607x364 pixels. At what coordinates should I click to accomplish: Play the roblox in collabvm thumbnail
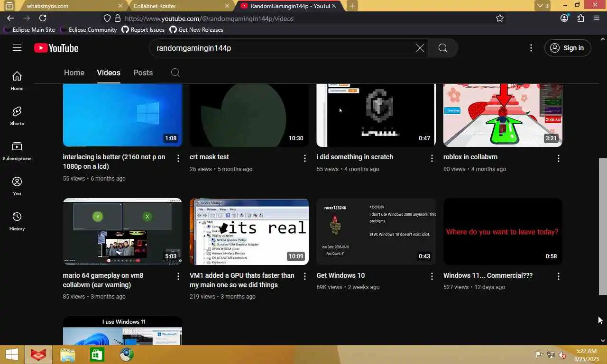(503, 115)
